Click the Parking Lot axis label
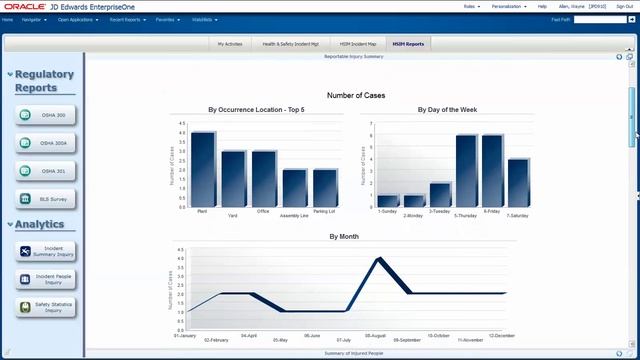 324,211
